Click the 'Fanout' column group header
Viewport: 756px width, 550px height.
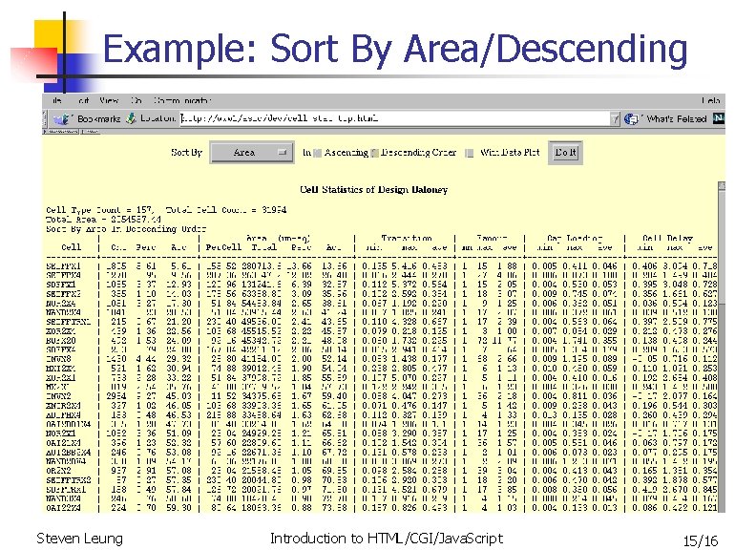pyautogui.click(x=492, y=238)
